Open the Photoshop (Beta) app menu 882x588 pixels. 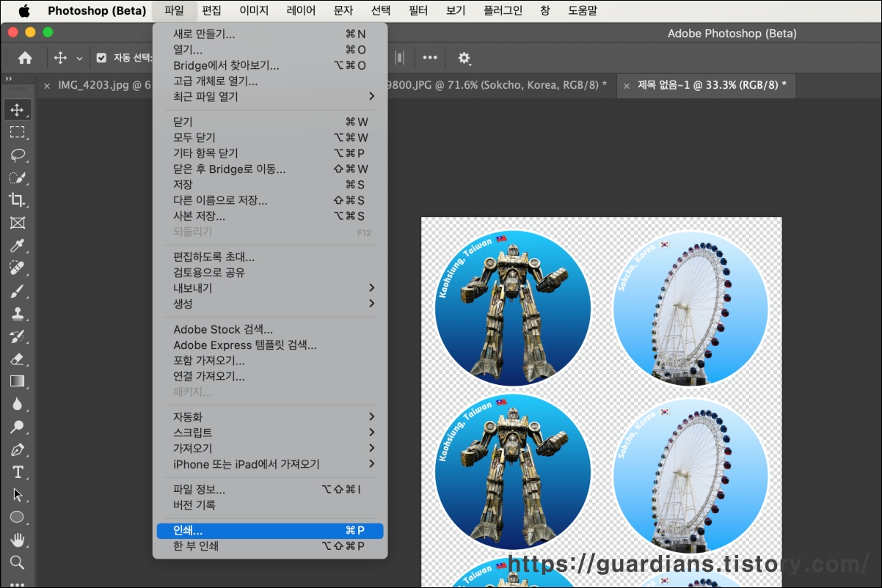(x=97, y=11)
